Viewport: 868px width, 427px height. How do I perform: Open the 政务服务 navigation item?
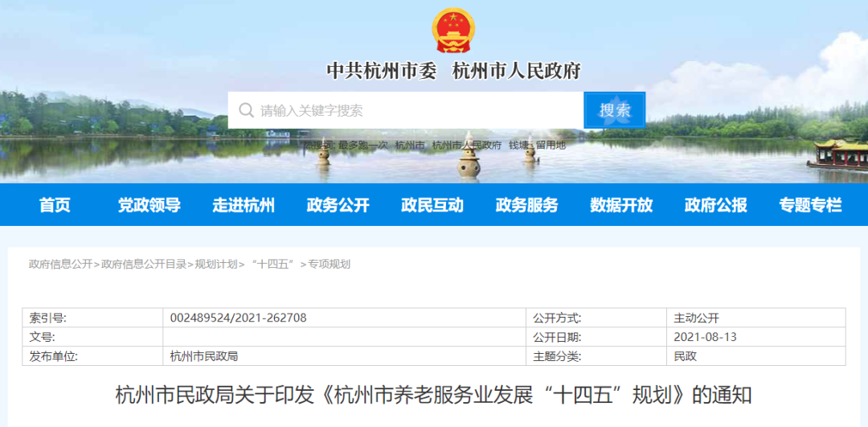point(526,205)
